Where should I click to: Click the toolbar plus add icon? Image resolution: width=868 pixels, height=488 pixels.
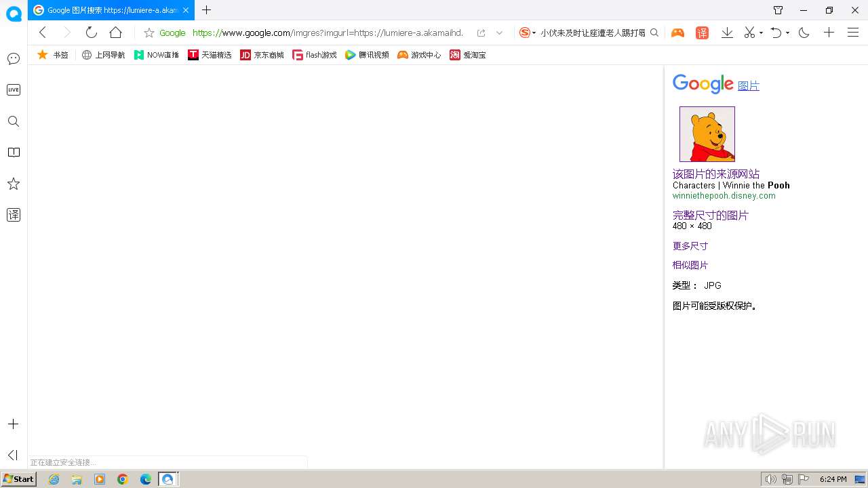(x=829, y=33)
